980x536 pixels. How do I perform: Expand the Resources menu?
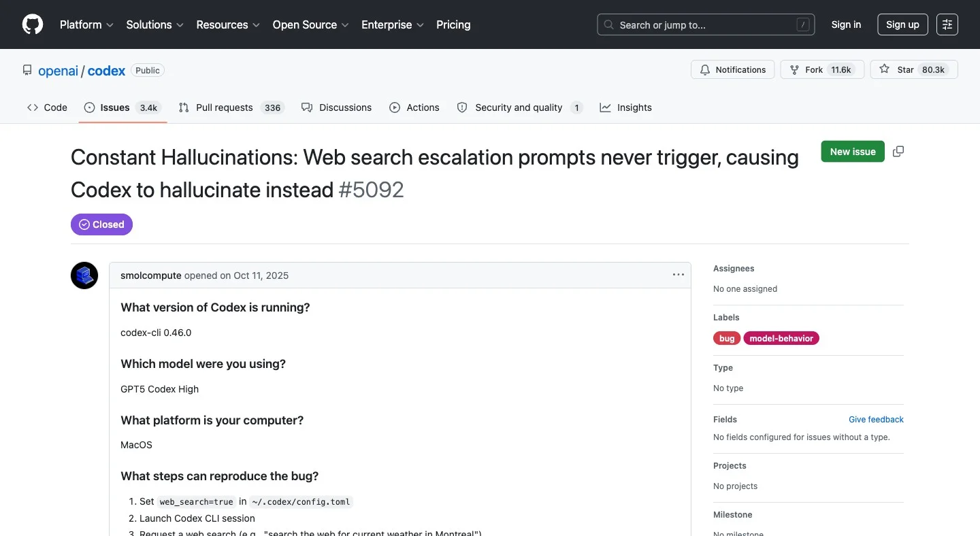click(x=228, y=24)
